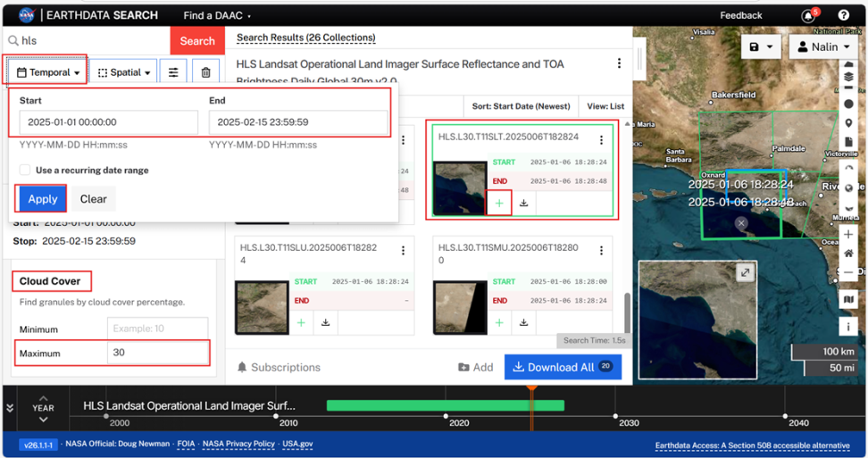Collapse the timeline with double chevron
868x458 pixels.
coord(10,408)
